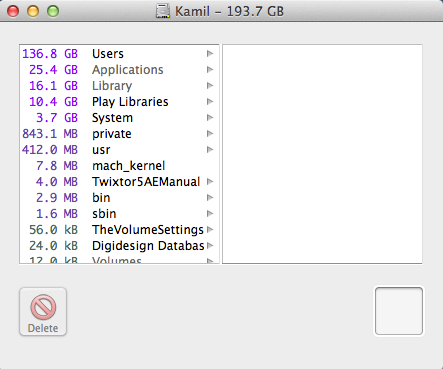Image resolution: width=443 pixels, height=369 pixels.
Task: Select the private row
Action: click(x=119, y=134)
